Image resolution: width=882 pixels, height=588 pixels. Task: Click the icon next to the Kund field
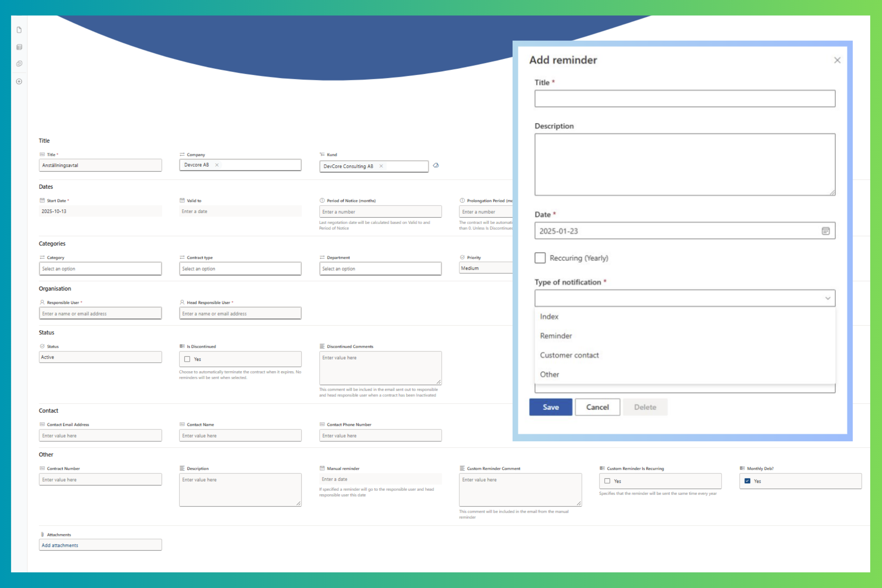pyautogui.click(x=436, y=166)
